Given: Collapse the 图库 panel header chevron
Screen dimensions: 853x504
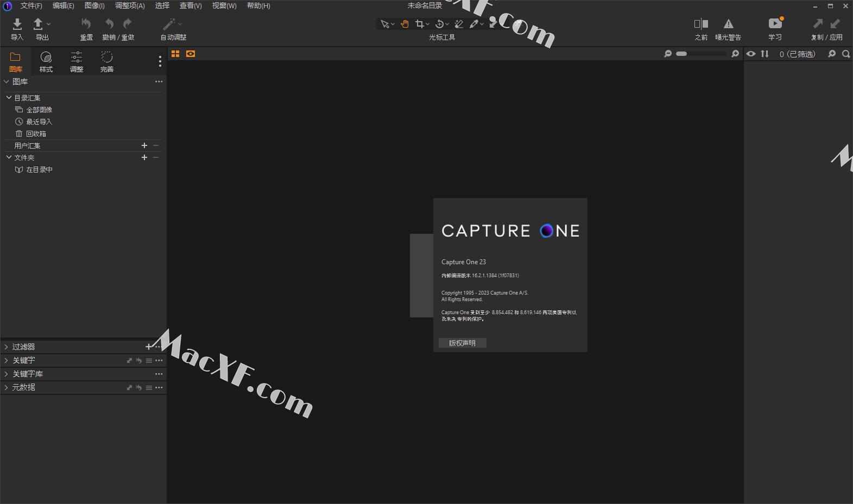Looking at the screenshot, I should point(7,81).
